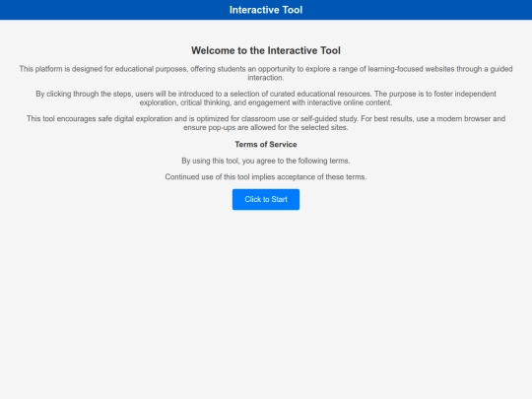This screenshot has width=532, height=399.
Task: Select the Interactive Tool header title
Action: tap(266, 10)
